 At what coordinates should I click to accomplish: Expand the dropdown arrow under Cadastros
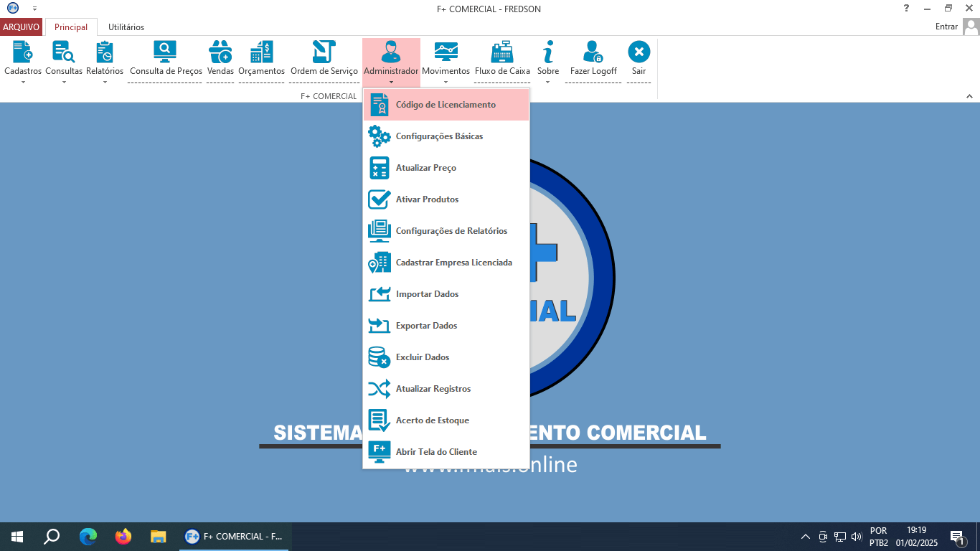click(x=22, y=83)
